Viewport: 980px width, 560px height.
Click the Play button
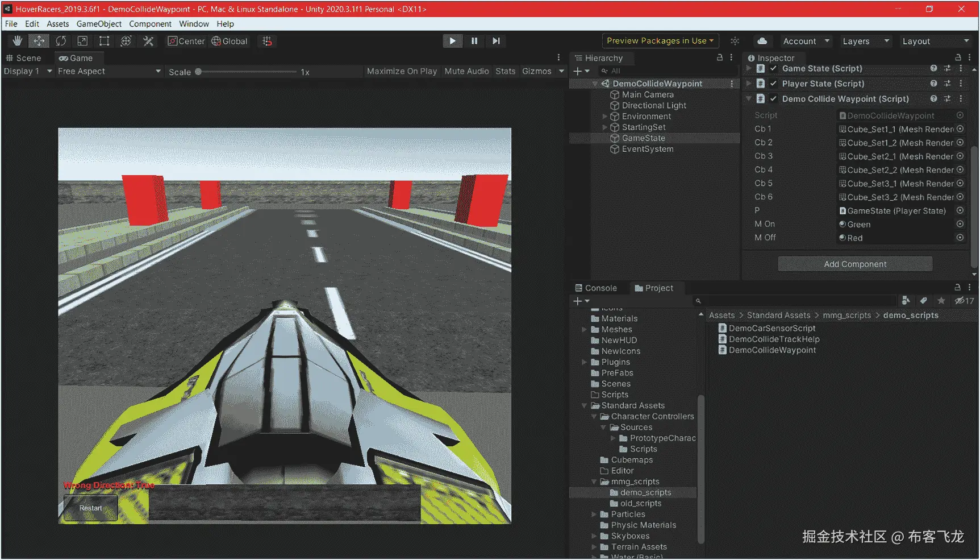tap(452, 41)
